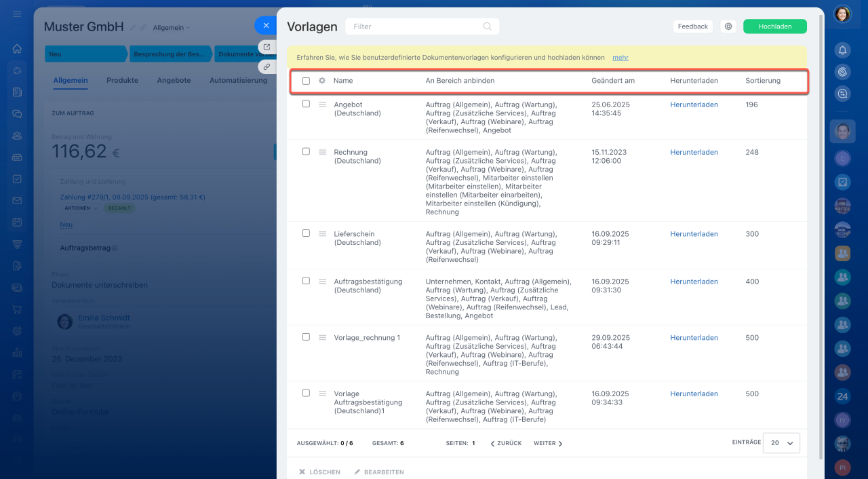Open the entries-per-page dropdown showing 20
Image resolution: width=868 pixels, height=479 pixels.
781,442
